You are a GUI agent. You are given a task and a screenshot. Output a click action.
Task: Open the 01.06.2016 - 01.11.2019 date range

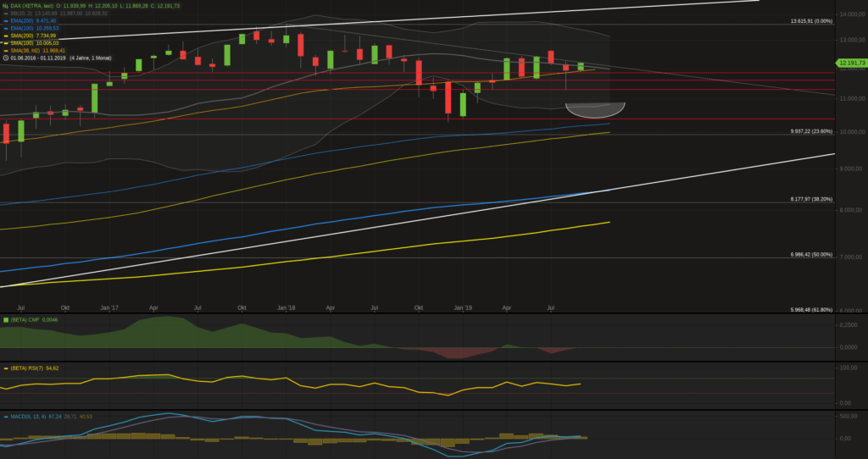tap(38, 58)
